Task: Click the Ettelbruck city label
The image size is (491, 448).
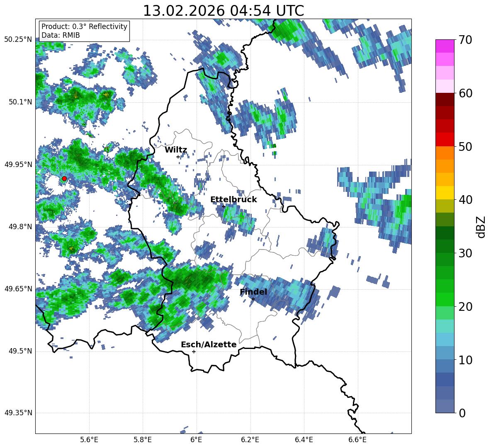Action: pos(233,200)
